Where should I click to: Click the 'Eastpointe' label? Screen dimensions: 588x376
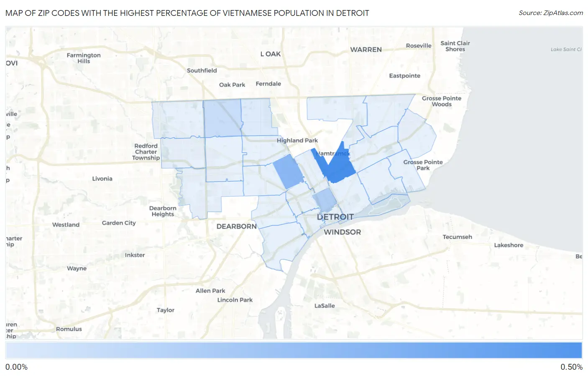point(404,76)
